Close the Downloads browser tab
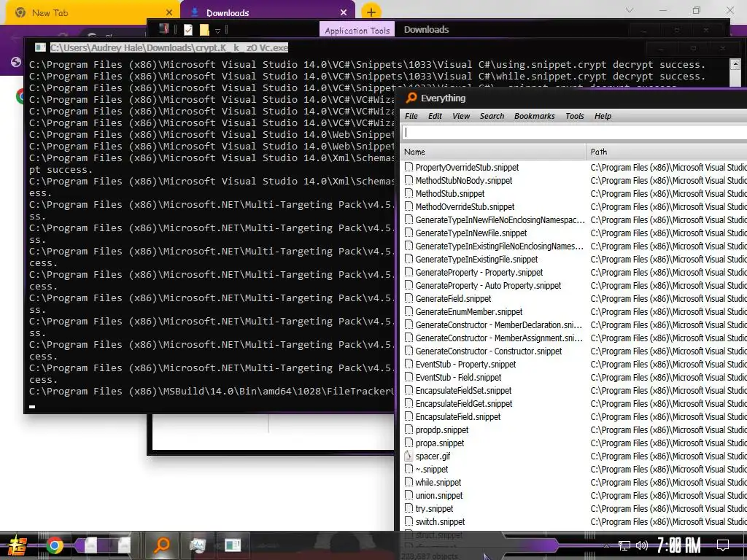The image size is (747, 560). (x=344, y=13)
